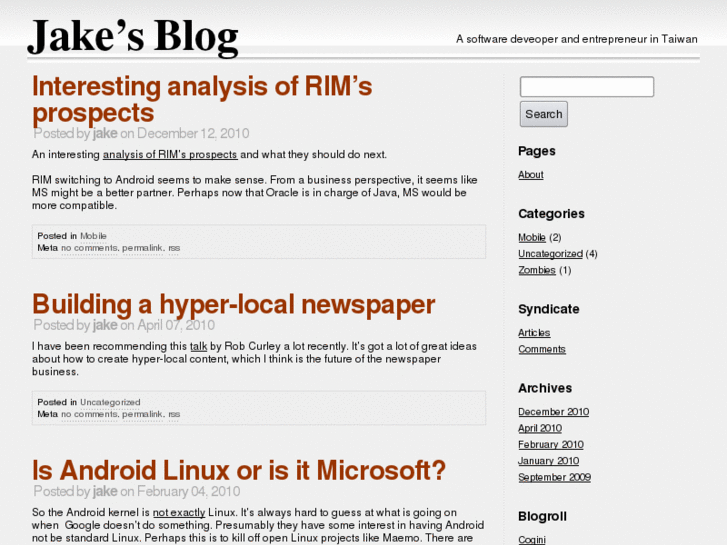Click author 'jake' on the April 07 post
Image resolution: width=727 pixels, height=545 pixels.
[105, 325]
